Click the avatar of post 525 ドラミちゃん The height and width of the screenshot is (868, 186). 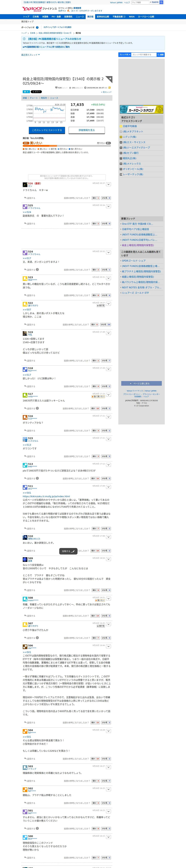[x=25, y=207]
